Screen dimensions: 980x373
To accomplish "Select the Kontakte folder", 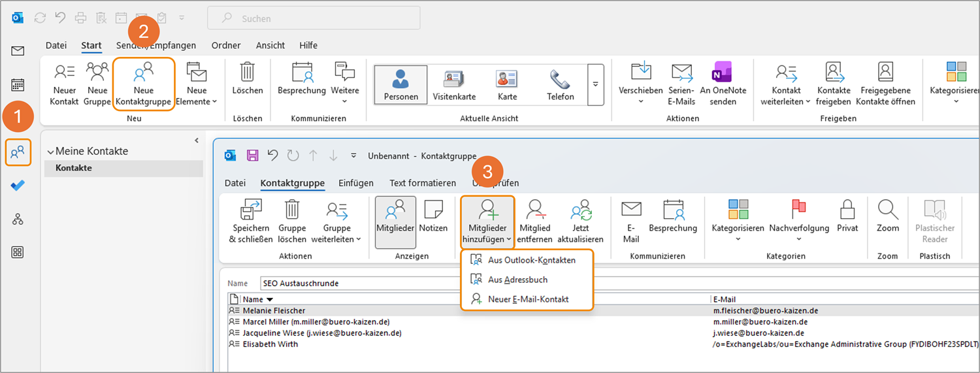I will click(123, 168).
